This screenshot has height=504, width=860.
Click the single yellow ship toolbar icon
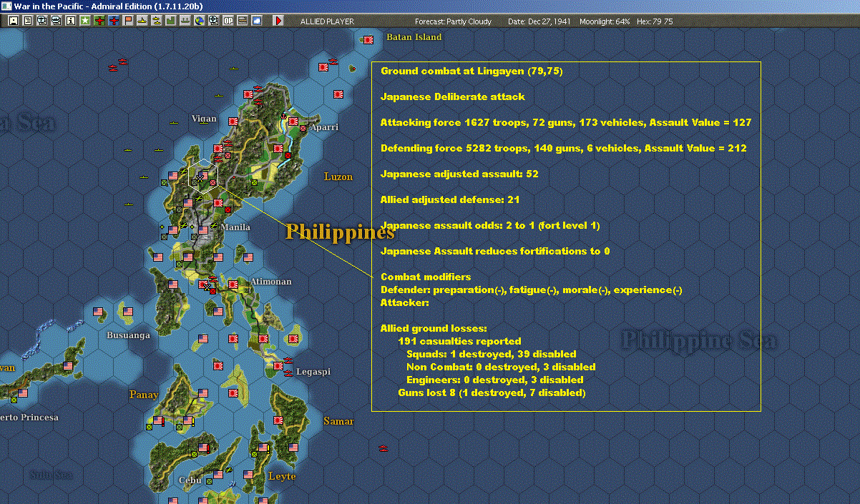click(x=142, y=21)
